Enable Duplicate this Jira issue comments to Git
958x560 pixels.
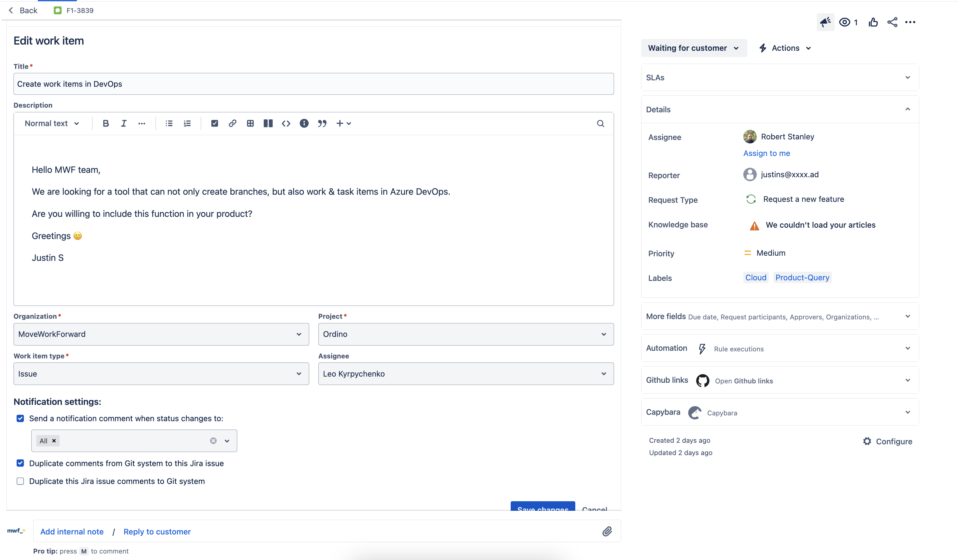(20, 481)
